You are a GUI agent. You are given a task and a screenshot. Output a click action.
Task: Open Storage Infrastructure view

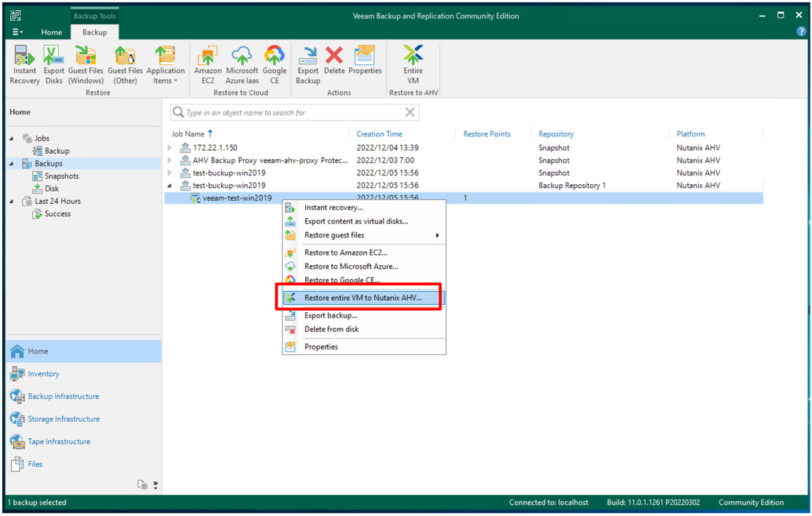click(x=84, y=418)
